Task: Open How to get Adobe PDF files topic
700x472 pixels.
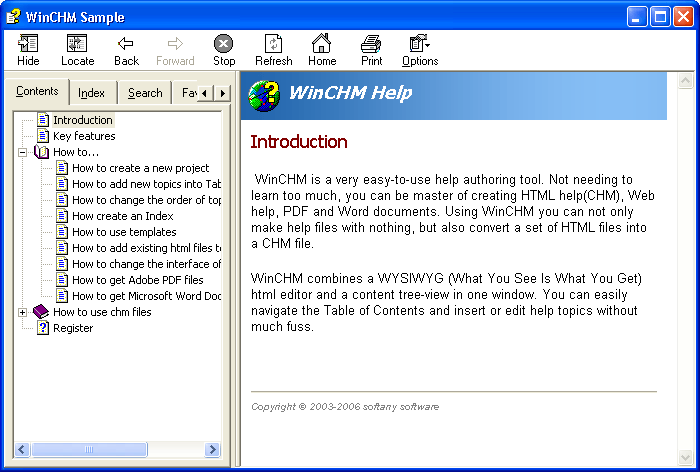Action: point(138,280)
